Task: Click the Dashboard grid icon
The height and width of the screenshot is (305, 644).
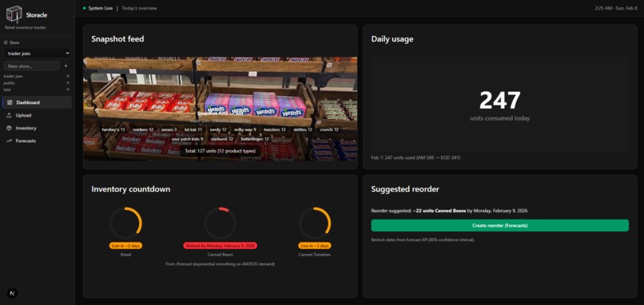Action: coord(9,103)
